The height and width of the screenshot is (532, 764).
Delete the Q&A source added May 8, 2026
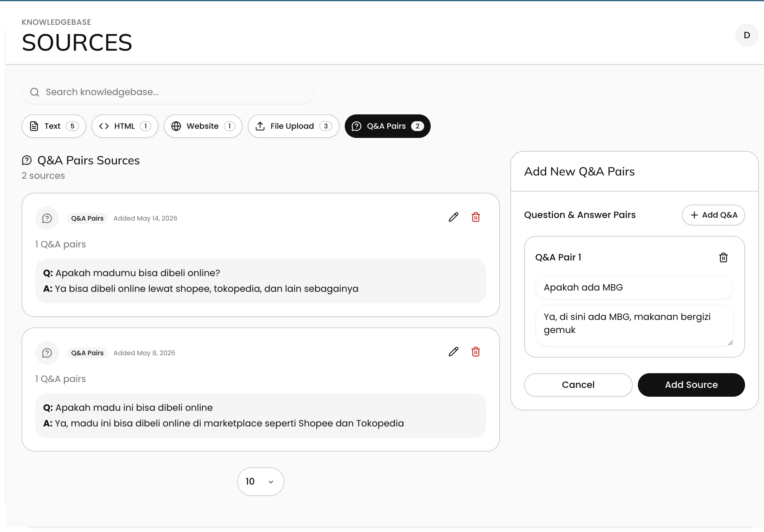[475, 352]
